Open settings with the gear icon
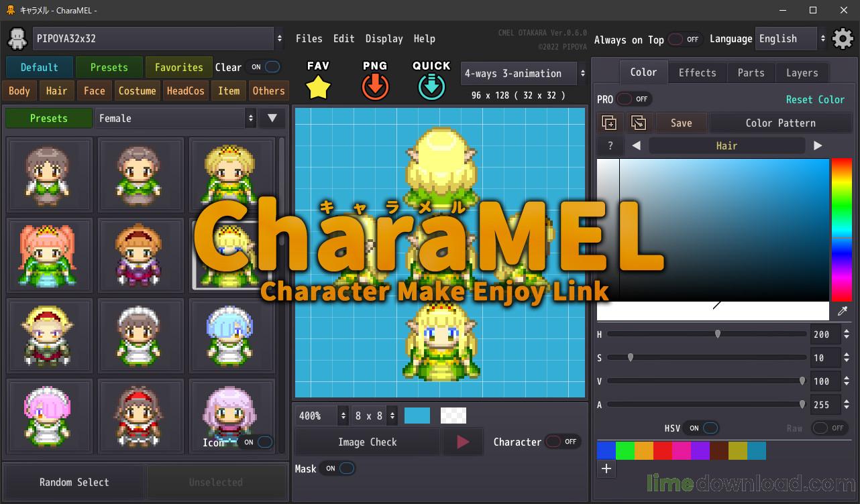This screenshot has height=504, width=860. coord(843,39)
